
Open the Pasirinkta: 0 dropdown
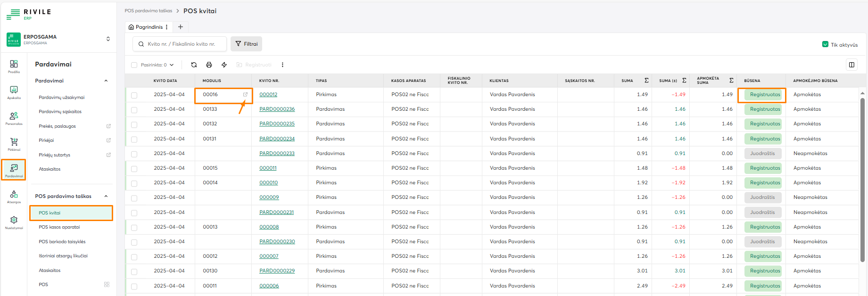[x=157, y=65]
